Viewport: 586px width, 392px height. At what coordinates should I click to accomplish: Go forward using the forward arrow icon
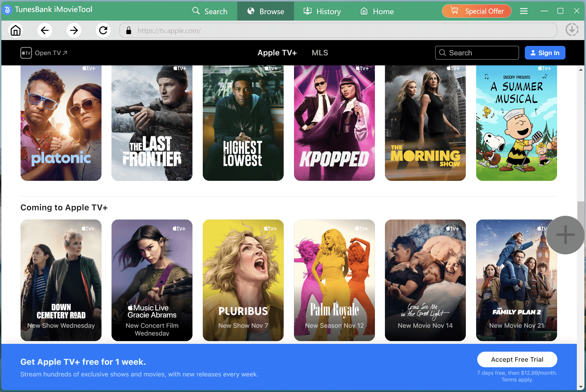pos(74,30)
